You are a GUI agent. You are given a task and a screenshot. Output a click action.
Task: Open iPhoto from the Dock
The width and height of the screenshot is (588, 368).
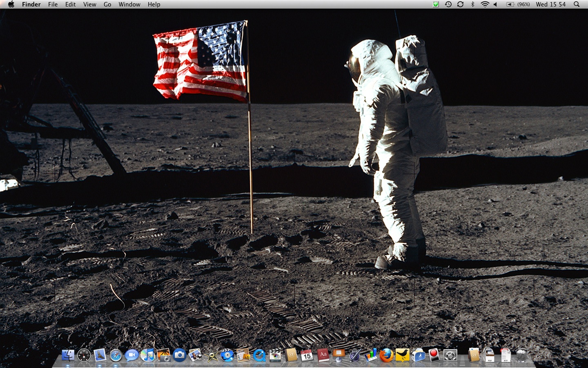[x=163, y=355]
